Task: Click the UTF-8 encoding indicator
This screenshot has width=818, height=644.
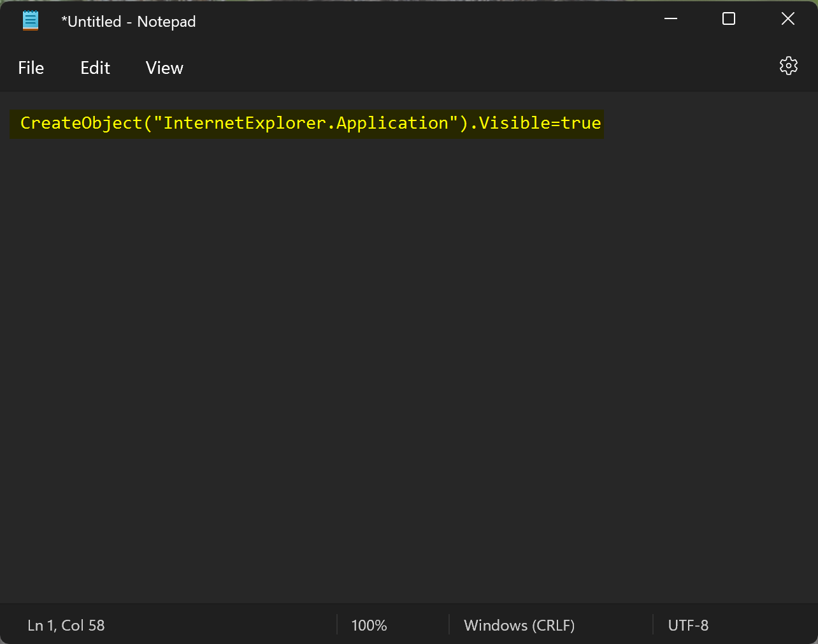Action: pyautogui.click(x=688, y=626)
